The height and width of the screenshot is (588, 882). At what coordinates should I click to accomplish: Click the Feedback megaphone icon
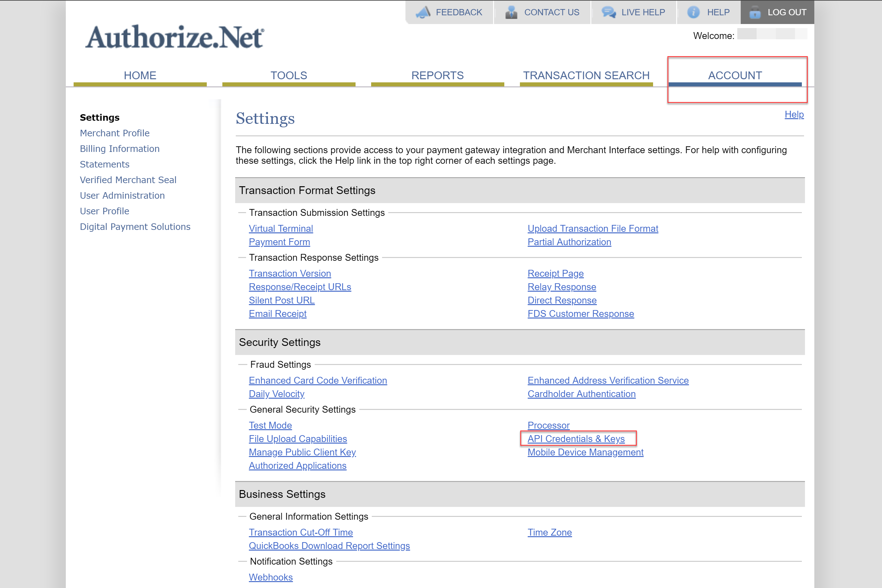tap(423, 12)
